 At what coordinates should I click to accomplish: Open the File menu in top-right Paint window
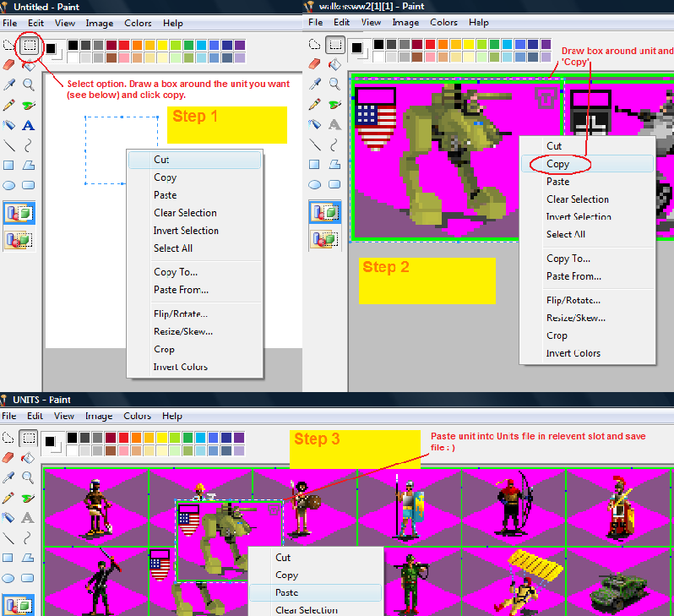coord(315,23)
